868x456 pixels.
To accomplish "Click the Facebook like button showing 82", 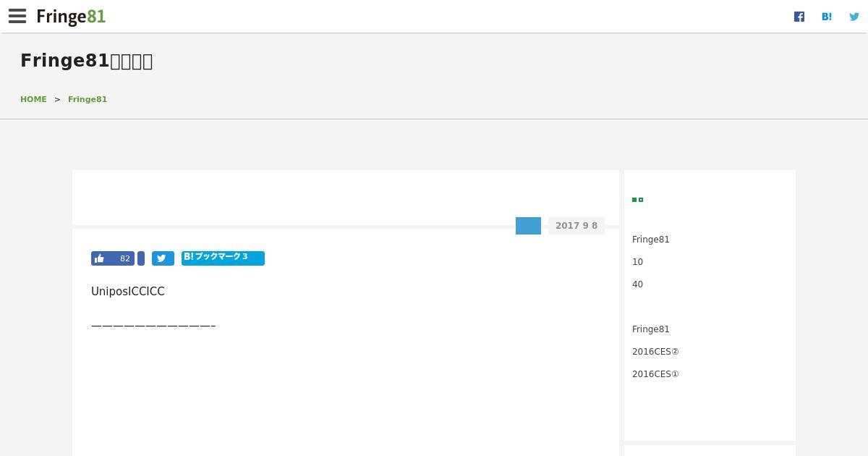I will click(113, 258).
